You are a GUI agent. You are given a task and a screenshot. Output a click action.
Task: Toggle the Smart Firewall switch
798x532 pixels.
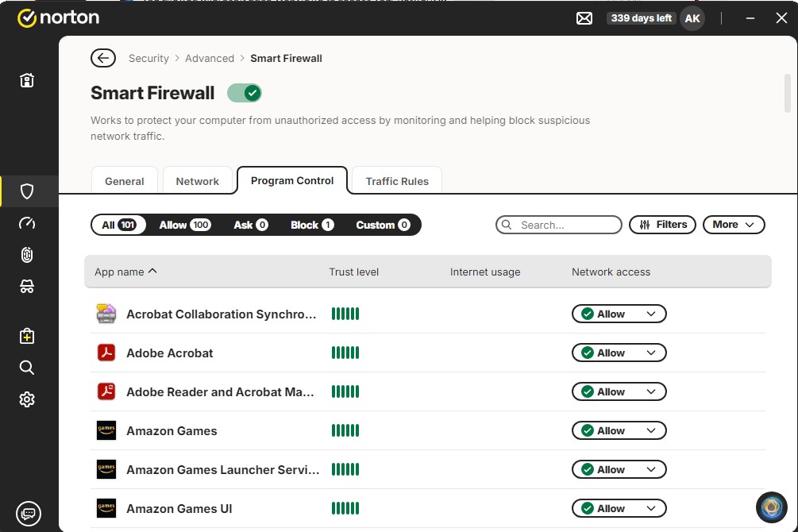point(245,93)
